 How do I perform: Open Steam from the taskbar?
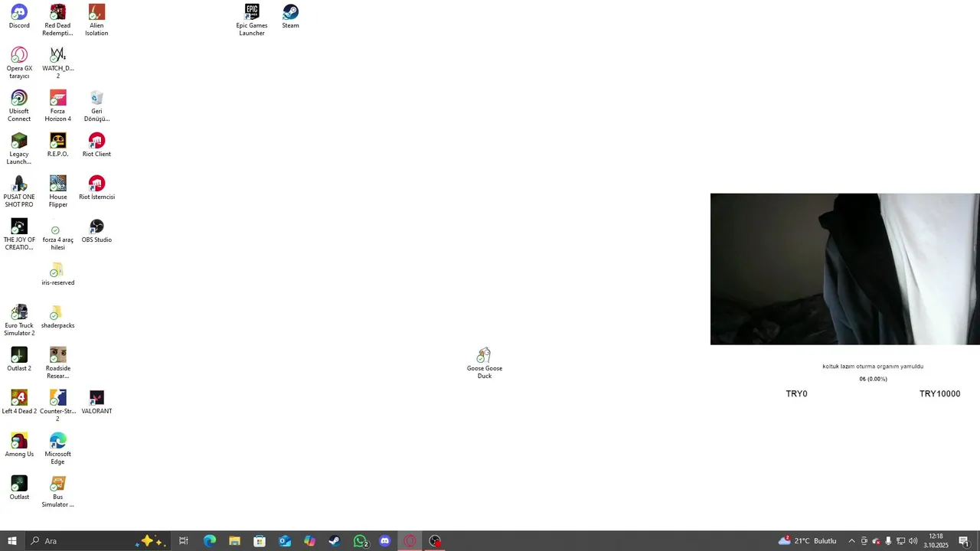tap(335, 541)
